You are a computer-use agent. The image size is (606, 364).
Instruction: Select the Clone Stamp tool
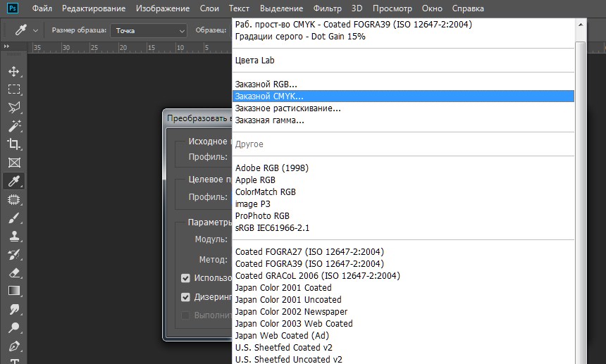click(14, 236)
